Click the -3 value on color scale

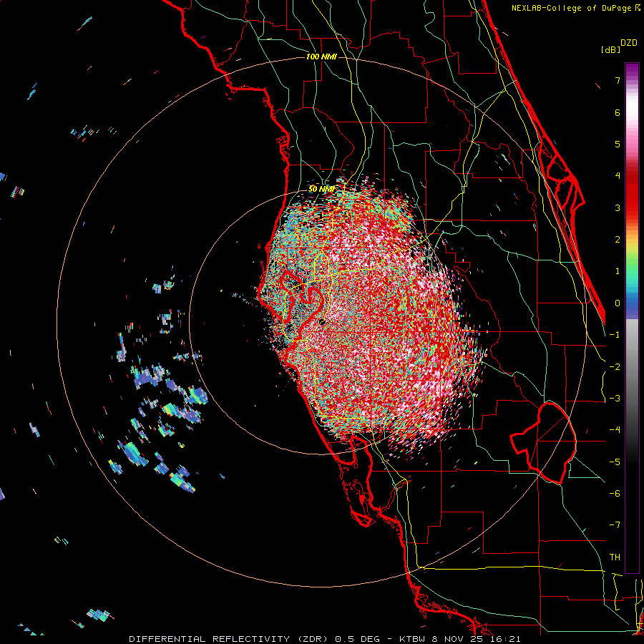tap(615, 399)
